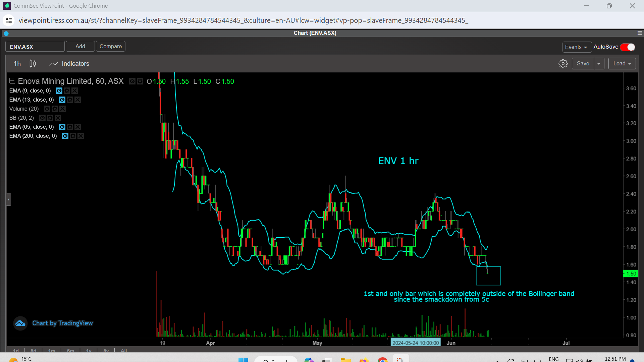644x362 pixels.
Task: Click the browser address bar URL
Action: tap(243, 20)
